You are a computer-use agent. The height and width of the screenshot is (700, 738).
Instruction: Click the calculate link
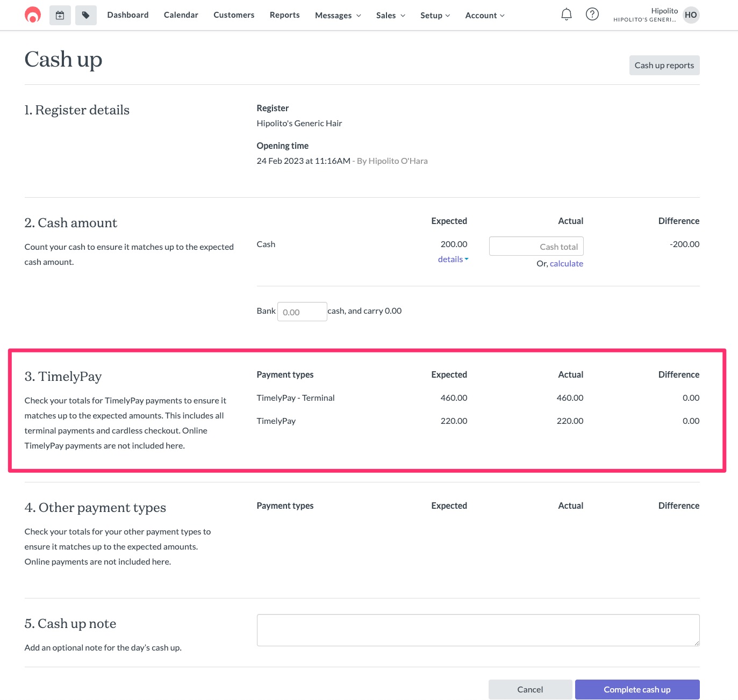pos(567,264)
